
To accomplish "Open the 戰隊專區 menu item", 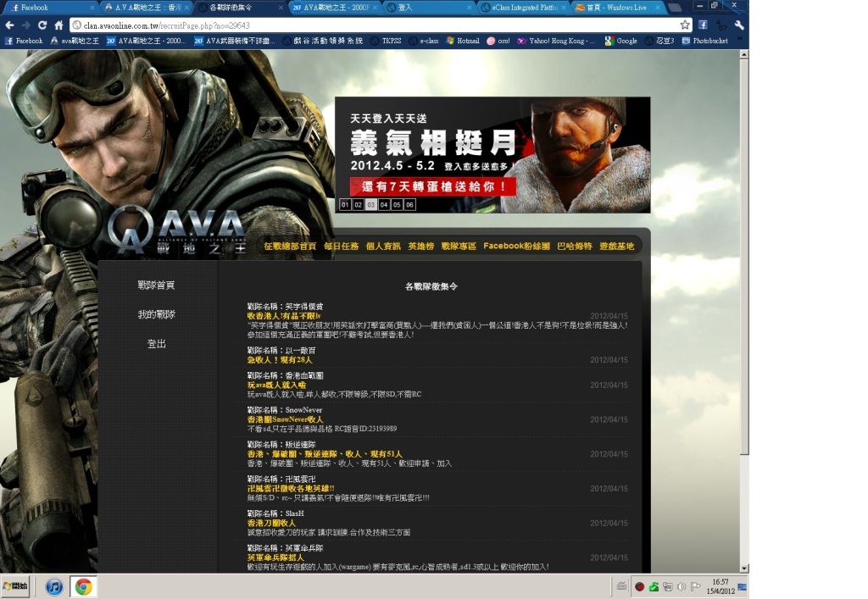I will point(459,247).
